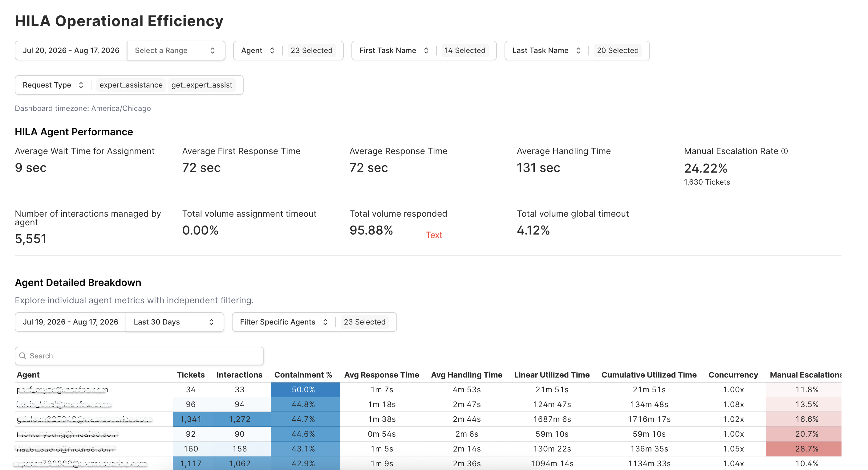Expand the First Task Name filter

coord(394,51)
